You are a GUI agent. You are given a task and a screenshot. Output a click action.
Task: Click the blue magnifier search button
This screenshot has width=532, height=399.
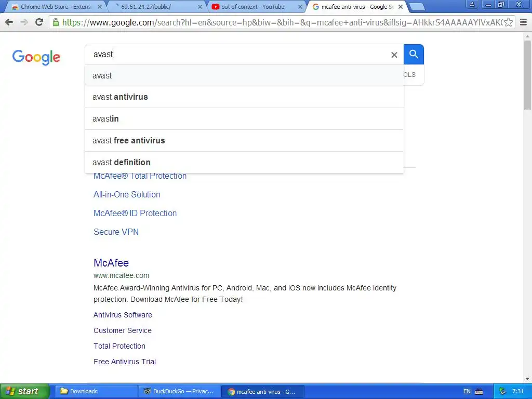(414, 54)
